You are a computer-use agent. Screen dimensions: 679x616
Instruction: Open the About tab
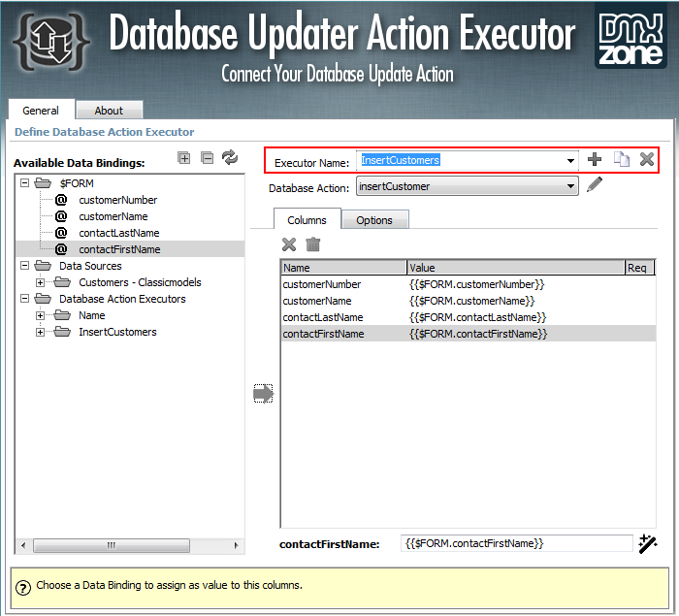tap(109, 111)
